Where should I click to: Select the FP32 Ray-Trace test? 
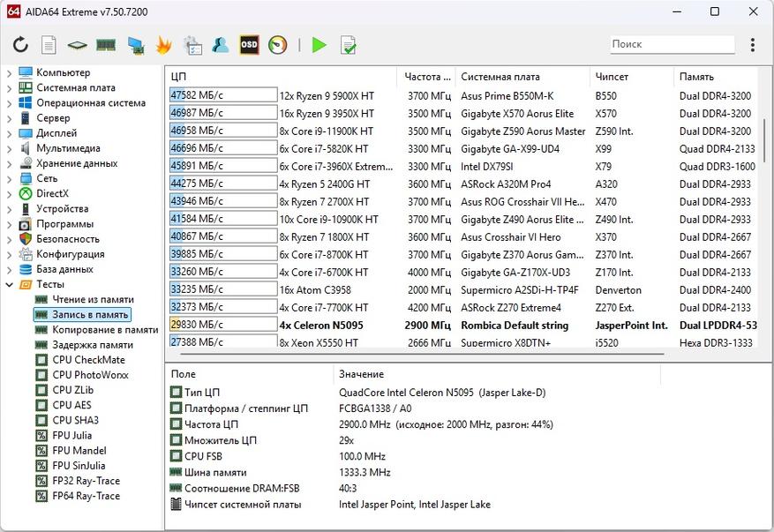(x=86, y=481)
